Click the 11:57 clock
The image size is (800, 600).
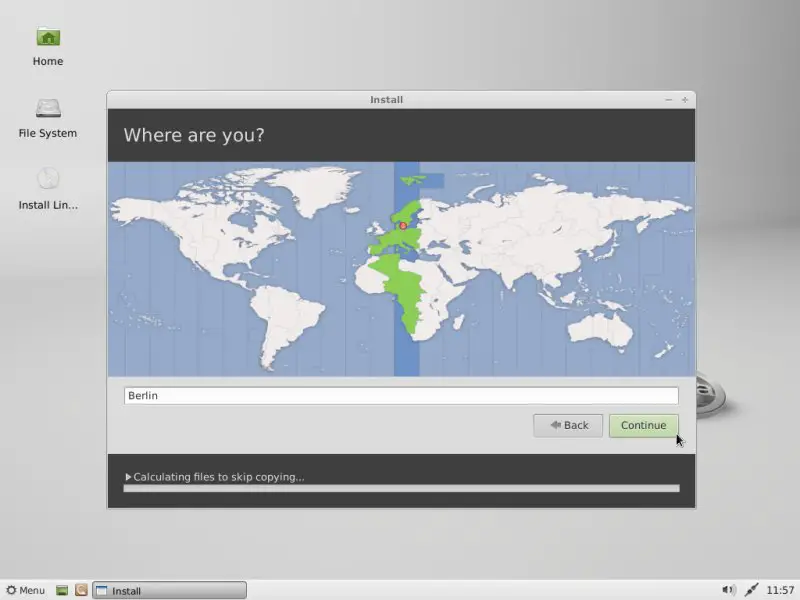(x=780, y=590)
